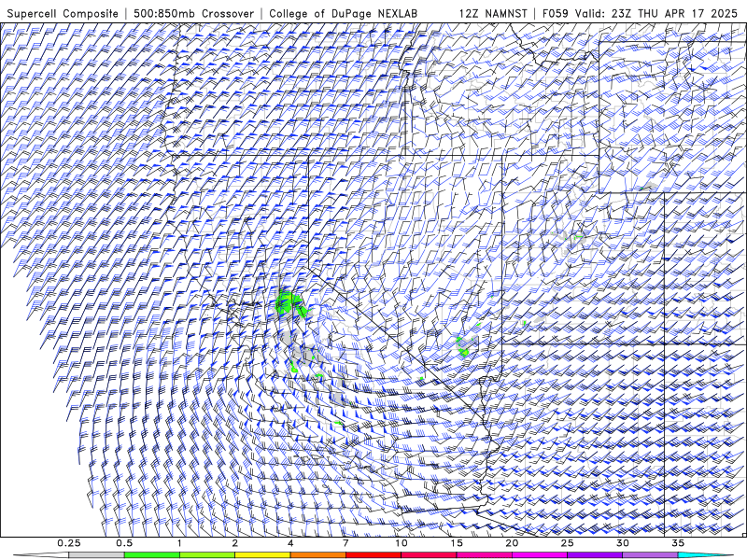
Task: Click the 35 color scale label
Action: [678, 543]
